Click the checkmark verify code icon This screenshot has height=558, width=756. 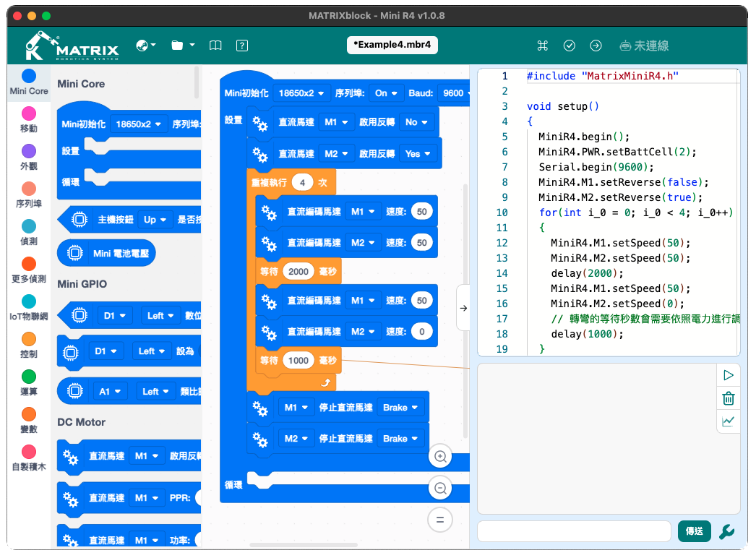click(570, 46)
